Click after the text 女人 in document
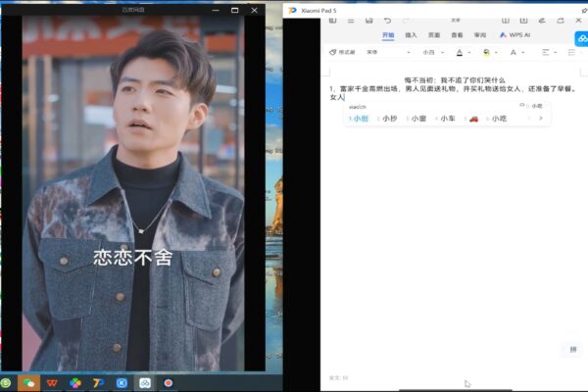This screenshot has height=392, width=588. pos(345,98)
